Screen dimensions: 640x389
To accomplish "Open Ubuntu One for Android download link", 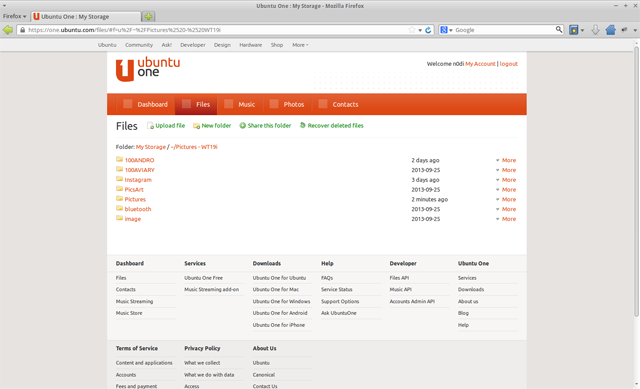I will 280,313.
